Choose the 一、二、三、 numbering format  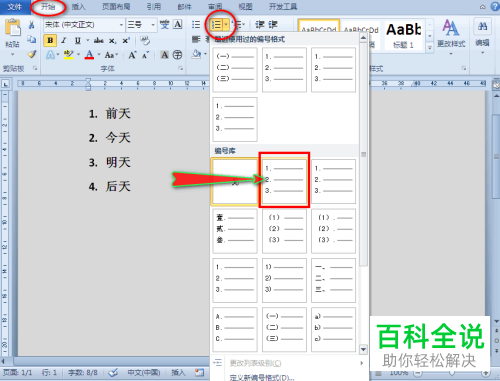[x=333, y=280]
